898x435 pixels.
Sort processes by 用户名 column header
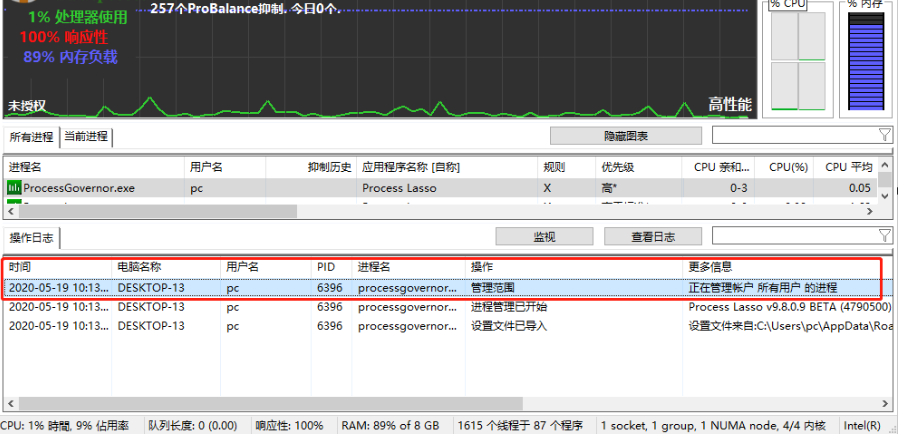pyautogui.click(x=224, y=168)
